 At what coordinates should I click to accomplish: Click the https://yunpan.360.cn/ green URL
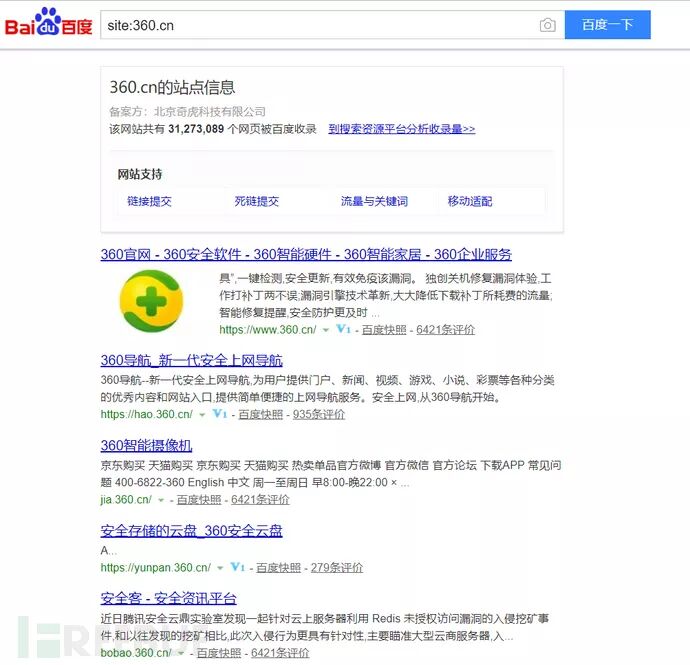point(155,568)
